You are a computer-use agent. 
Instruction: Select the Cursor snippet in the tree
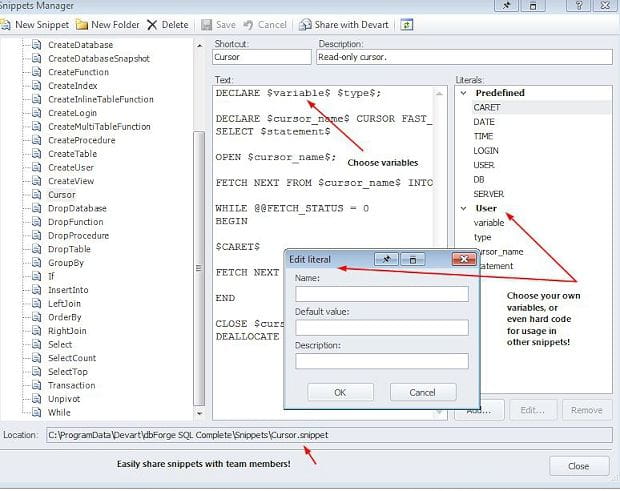pyautogui.click(x=61, y=195)
